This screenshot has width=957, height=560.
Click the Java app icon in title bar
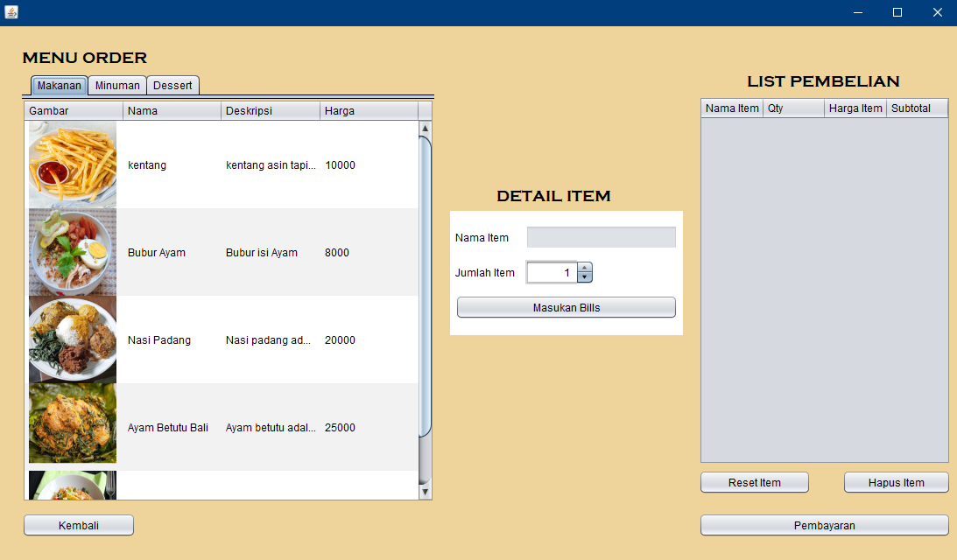pos(11,12)
